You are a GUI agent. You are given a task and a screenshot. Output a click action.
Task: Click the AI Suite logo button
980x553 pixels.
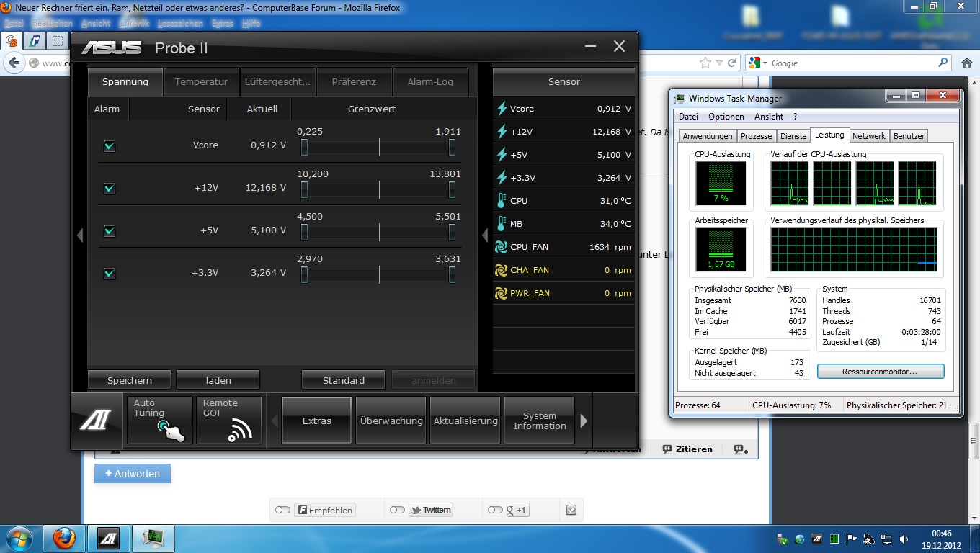coord(98,421)
